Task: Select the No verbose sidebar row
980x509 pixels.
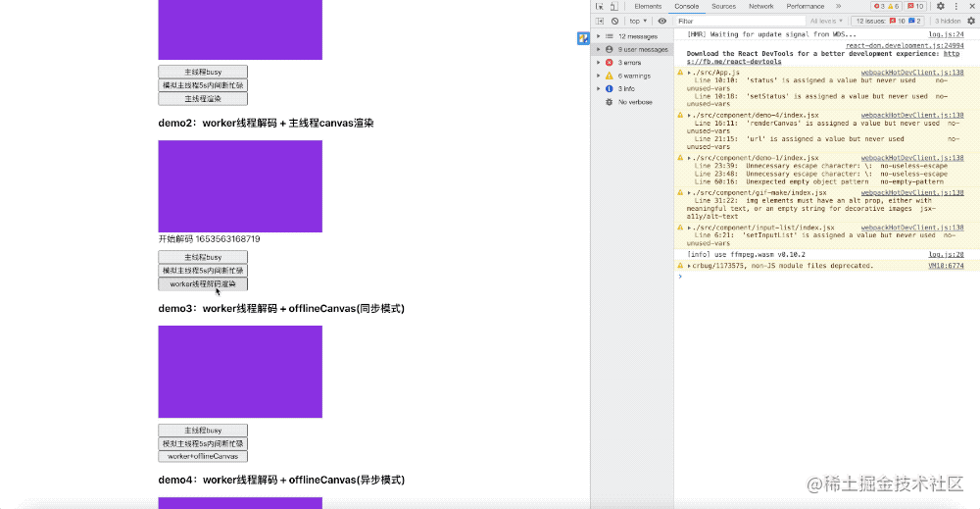Action: [x=632, y=102]
